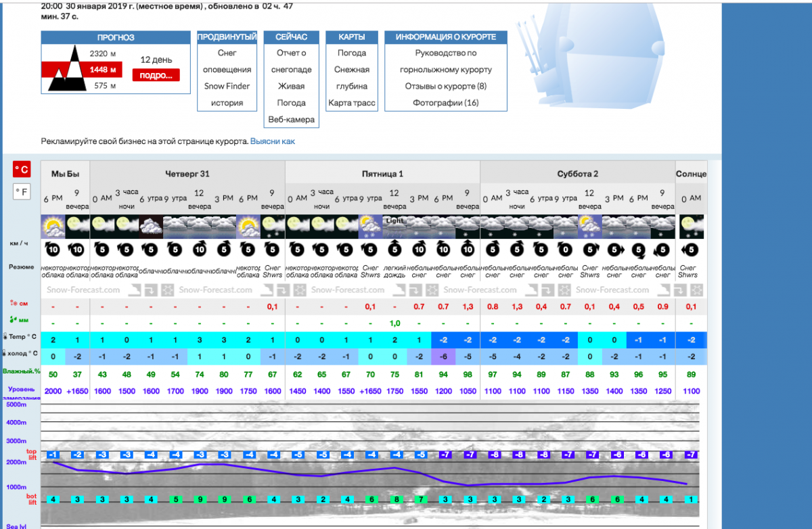Click Friday 9 вечера wind speed 10 icon
The image size is (812, 529).
click(x=468, y=250)
